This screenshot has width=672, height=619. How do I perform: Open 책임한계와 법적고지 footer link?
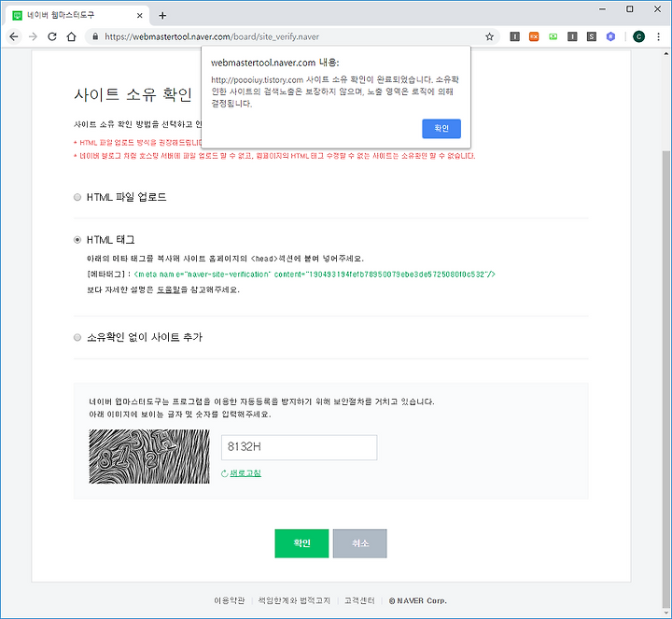(x=294, y=600)
